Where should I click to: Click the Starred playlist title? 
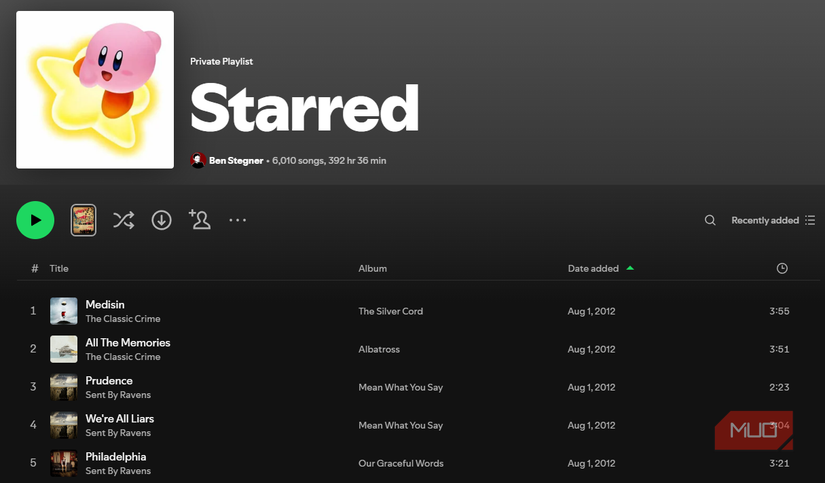pos(304,108)
